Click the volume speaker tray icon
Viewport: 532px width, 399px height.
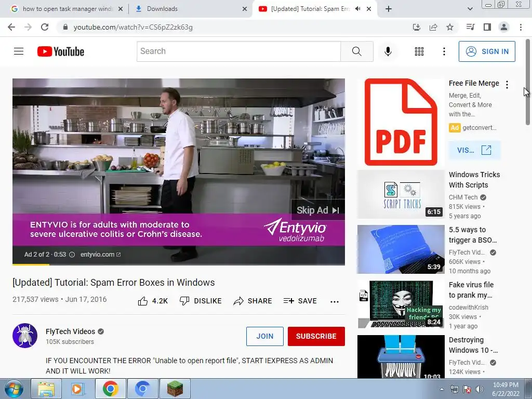pyautogui.click(x=480, y=389)
